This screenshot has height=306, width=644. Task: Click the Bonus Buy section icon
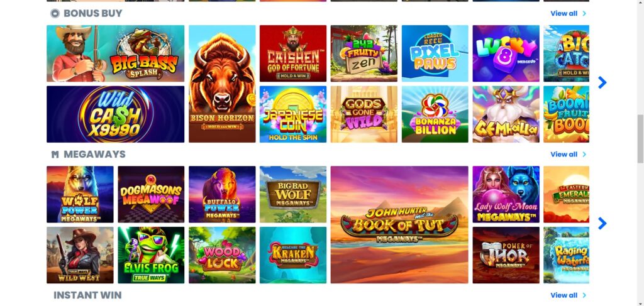click(x=55, y=14)
